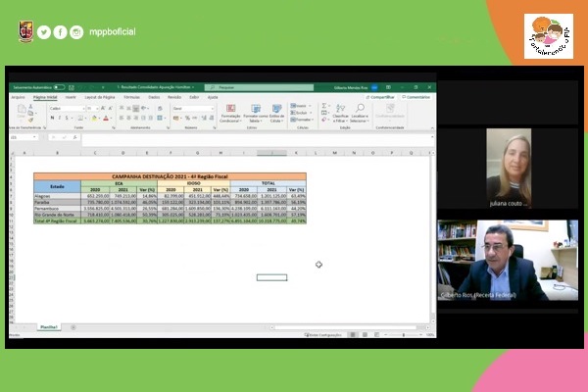This screenshot has height=392, width=588.
Task: Click the Comentários button
Action: [416, 97]
